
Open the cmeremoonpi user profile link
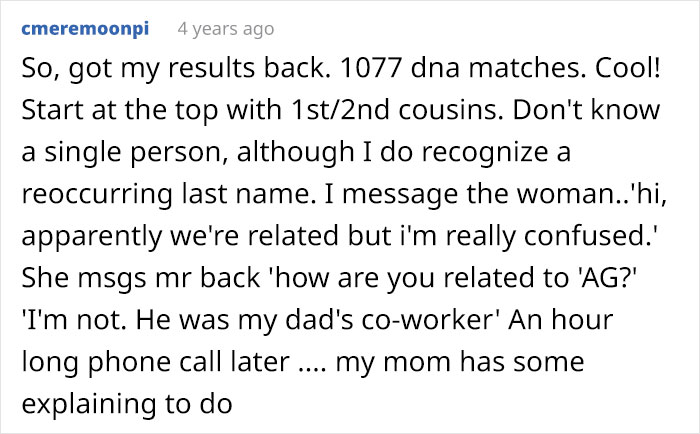pyautogui.click(x=84, y=28)
